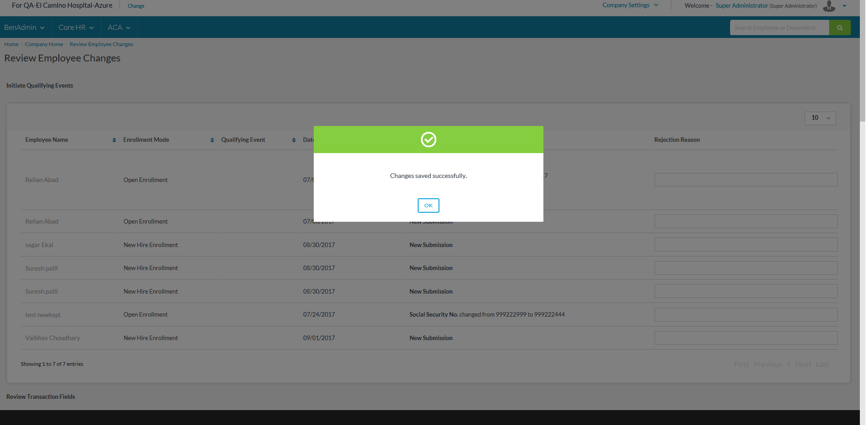Expand the ACA menu dropdown
Screen dimensions: 868x425
point(119,28)
